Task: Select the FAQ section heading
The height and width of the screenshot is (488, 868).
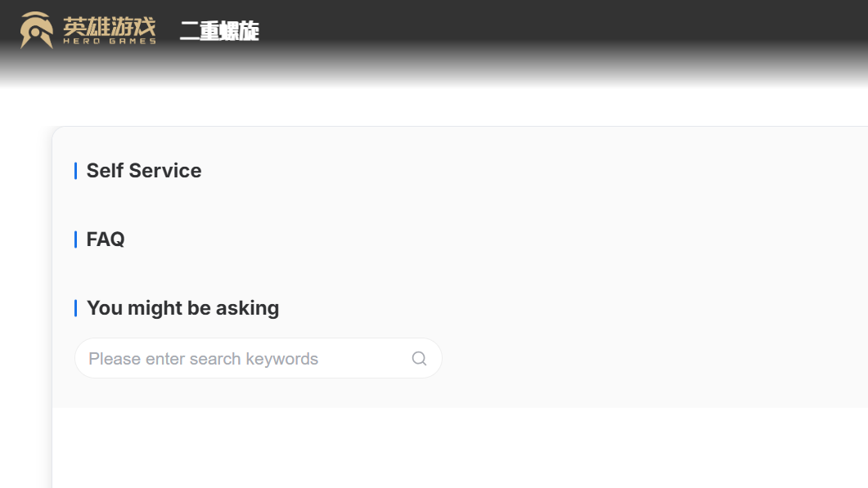Action: point(106,240)
